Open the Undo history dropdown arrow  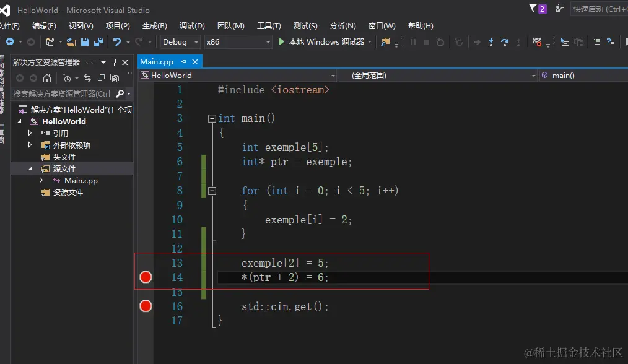point(128,42)
